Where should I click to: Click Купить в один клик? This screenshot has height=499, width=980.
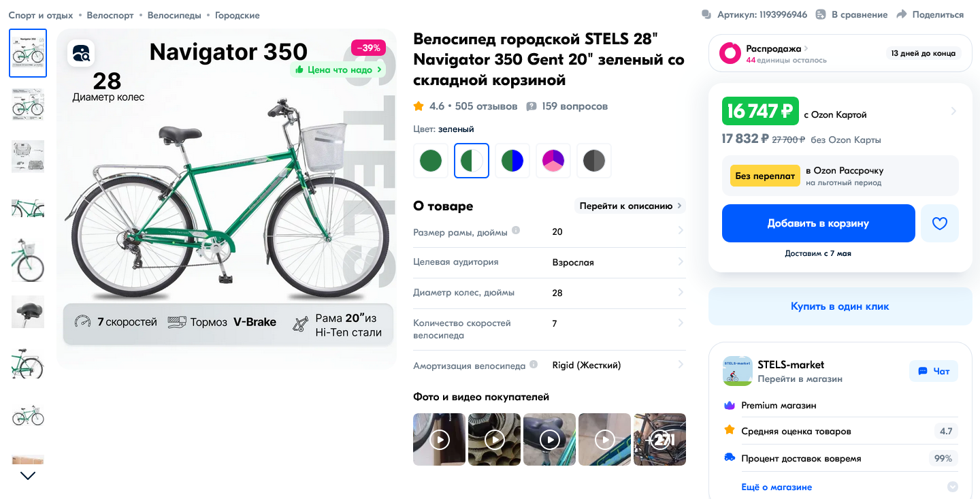pos(840,306)
